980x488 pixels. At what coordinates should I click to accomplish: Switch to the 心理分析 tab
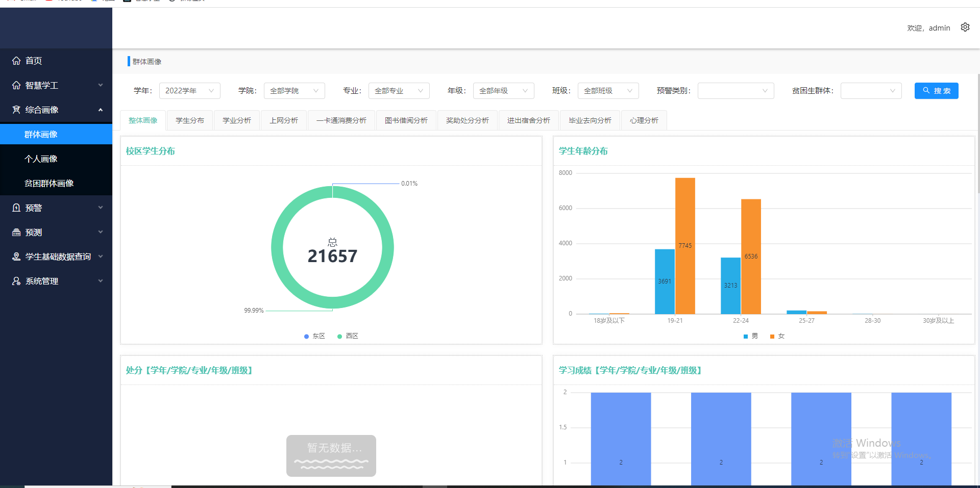click(644, 120)
